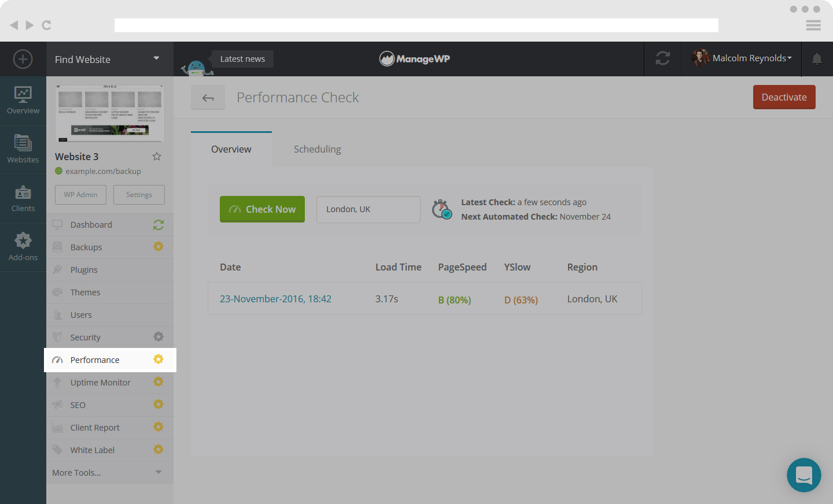Click the sync refresh icon in header
Viewport: 833px width, 504px height.
(x=663, y=58)
